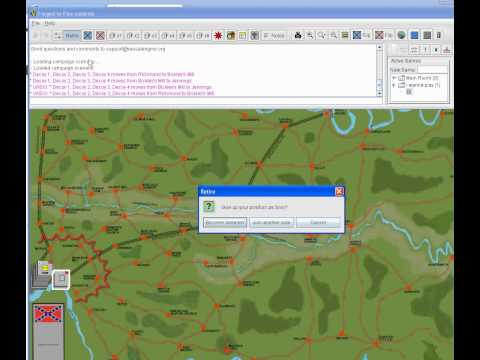Screen dimensions: 480x360
Task: Open the File menu
Action: (x=36, y=23)
